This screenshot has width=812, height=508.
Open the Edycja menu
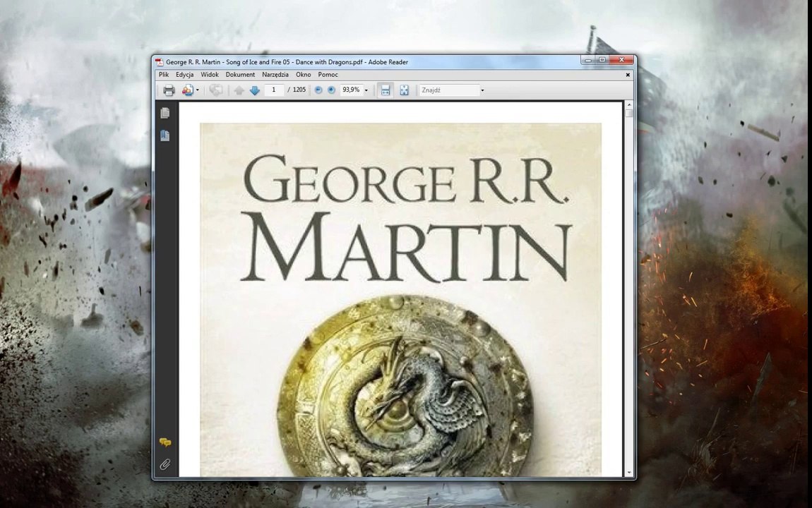click(184, 75)
